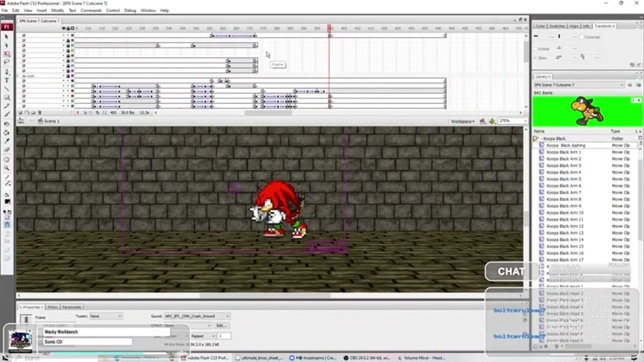Select the Hand tool
644x362 pixels.
[7, 159]
